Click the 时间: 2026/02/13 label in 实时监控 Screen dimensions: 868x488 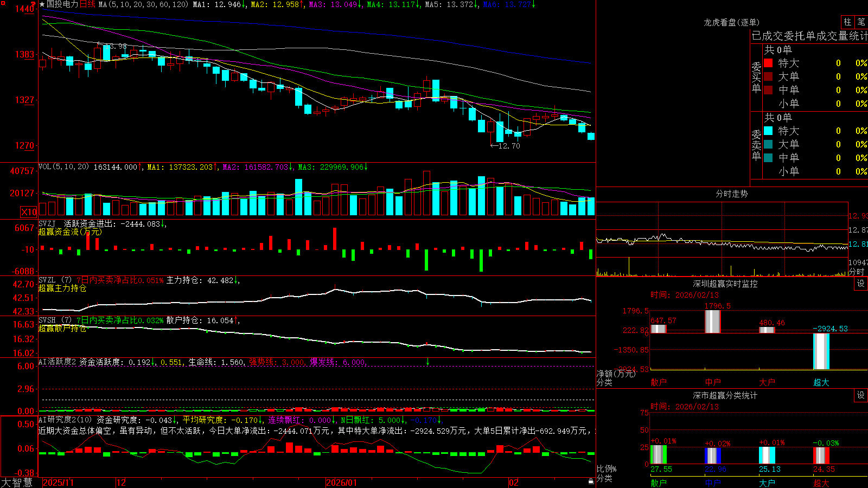point(685,295)
